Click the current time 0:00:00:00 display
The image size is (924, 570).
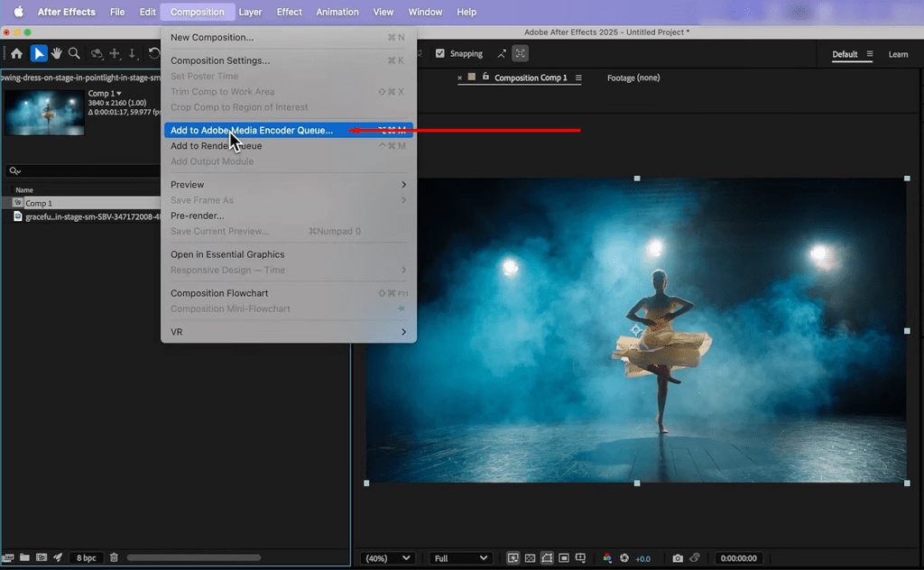click(738, 558)
